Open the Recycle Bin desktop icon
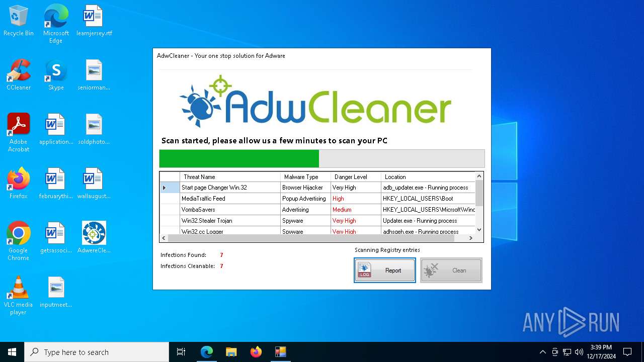The height and width of the screenshot is (362, 644). 19,21
